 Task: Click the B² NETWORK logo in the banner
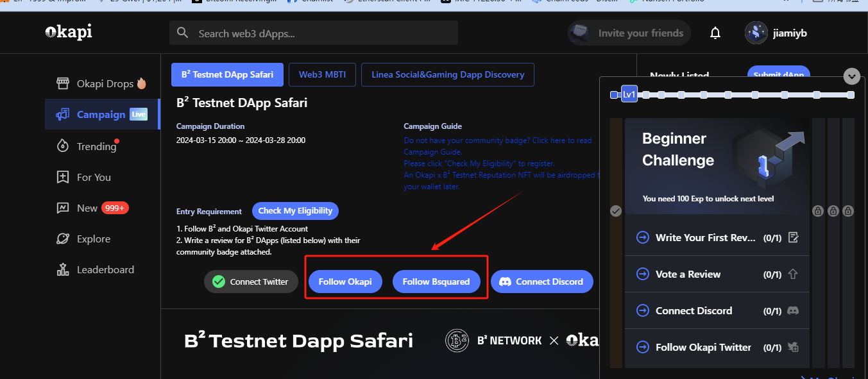point(493,341)
